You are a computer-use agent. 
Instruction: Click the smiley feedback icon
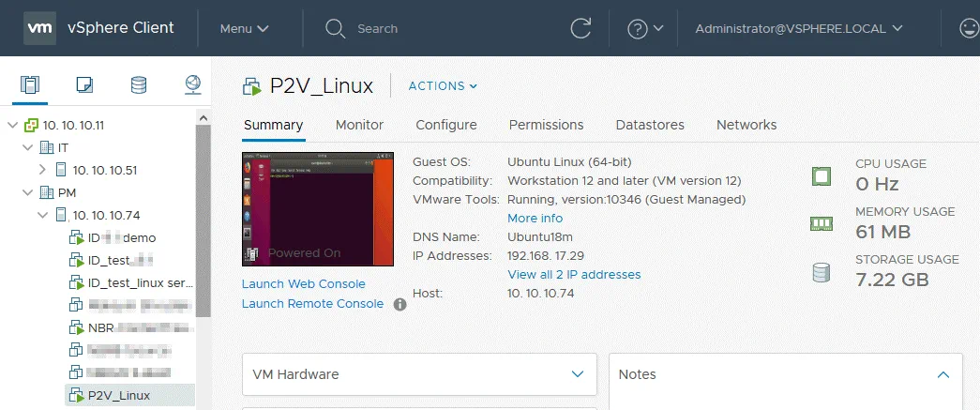(970, 28)
